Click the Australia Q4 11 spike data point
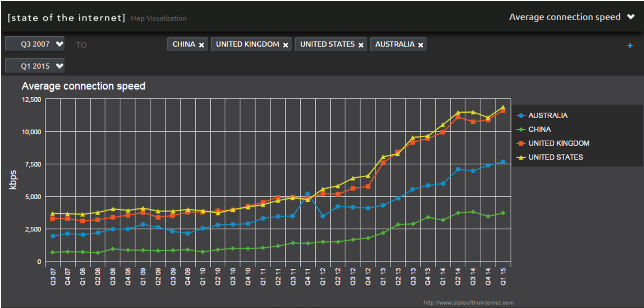This screenshot has height=308, width=644. (307, 194)
